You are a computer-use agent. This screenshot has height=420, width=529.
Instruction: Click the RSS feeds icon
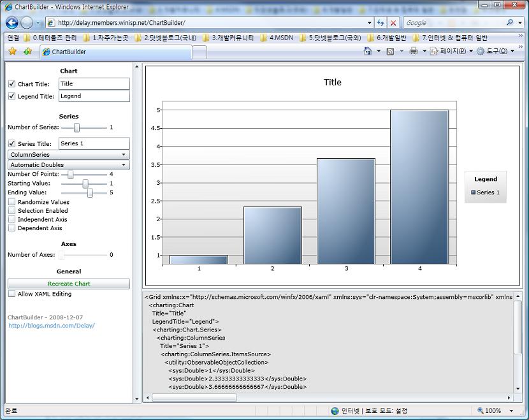(x=390, y=51)
